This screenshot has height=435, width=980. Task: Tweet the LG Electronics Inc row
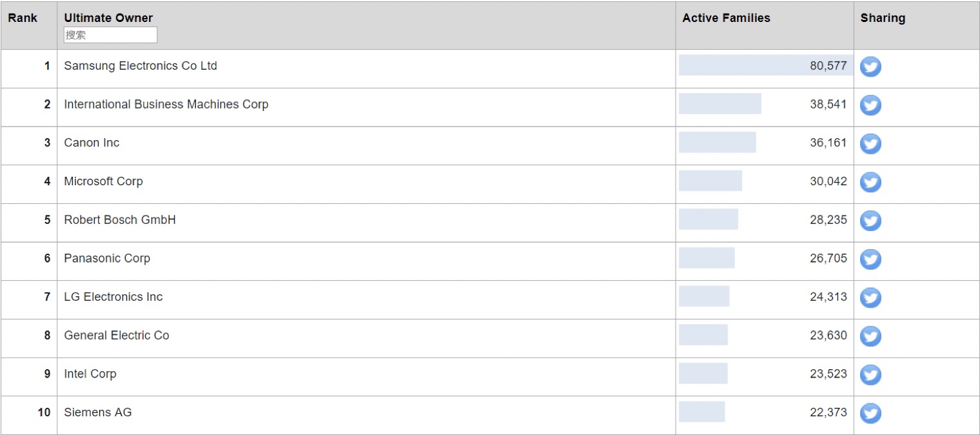pos(870,298)
